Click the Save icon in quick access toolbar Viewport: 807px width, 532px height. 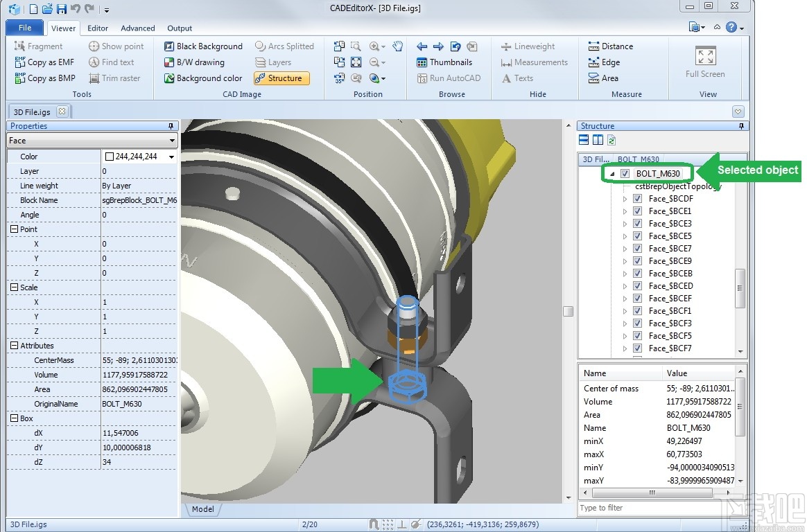[62, 9]
